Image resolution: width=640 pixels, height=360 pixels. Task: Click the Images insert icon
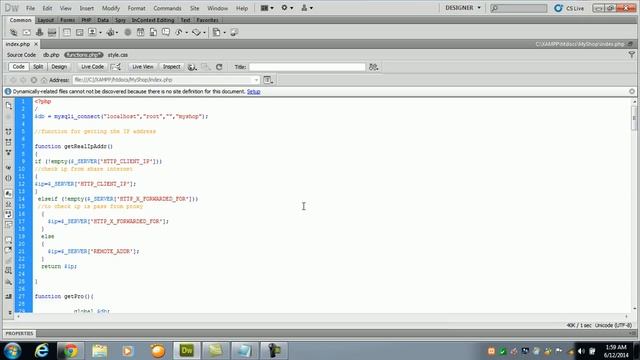(x=92, y=33)
